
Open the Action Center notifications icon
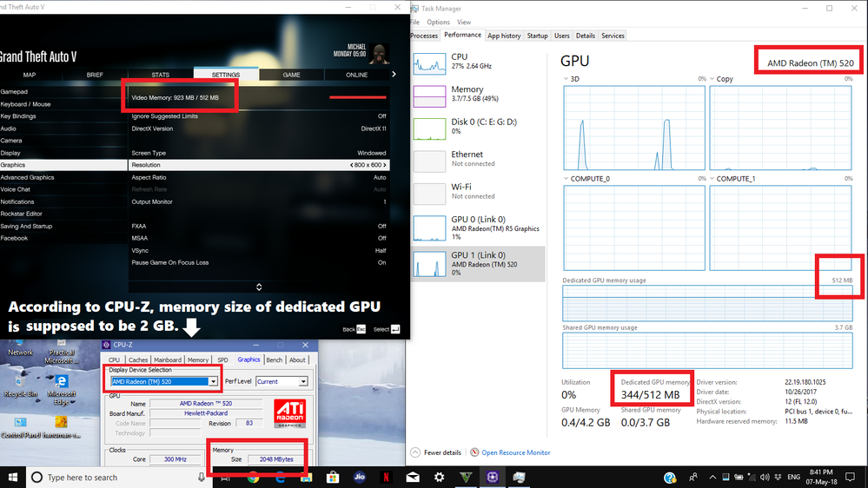(x=851, y=477)
